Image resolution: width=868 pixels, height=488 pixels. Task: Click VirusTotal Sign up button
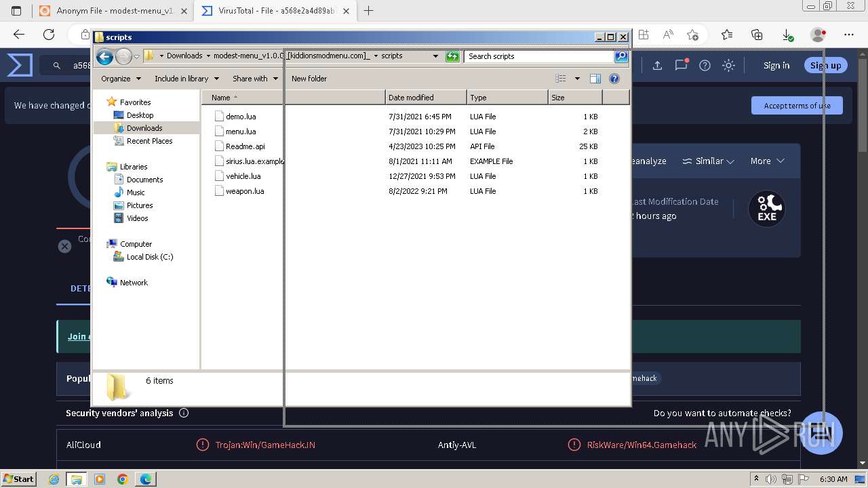click(x=825, y=65)
